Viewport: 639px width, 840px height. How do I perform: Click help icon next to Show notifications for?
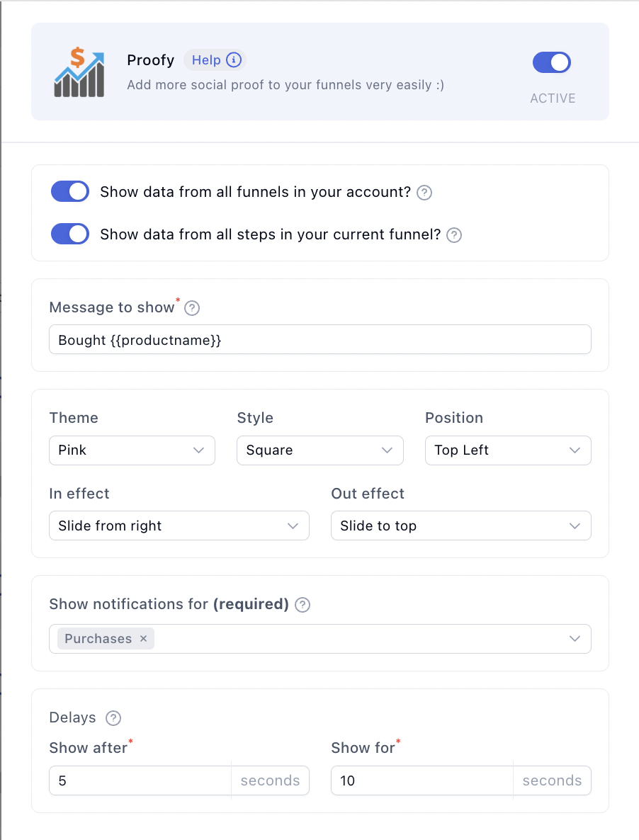click(302, 605)
